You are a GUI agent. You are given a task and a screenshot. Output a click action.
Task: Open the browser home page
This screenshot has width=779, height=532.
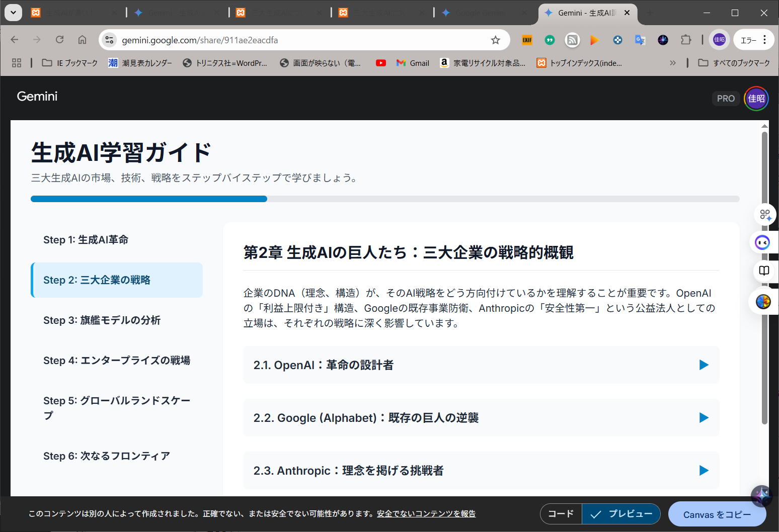click(x=82, y=40)
